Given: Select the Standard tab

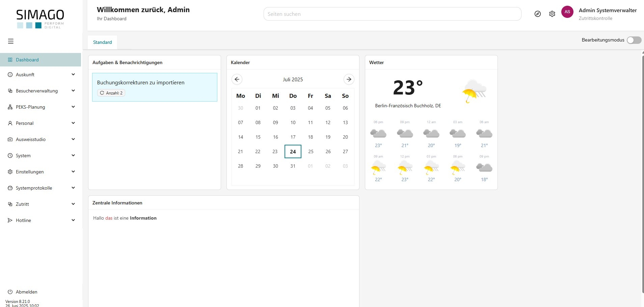Looking at the screenshot, I should click(x=102, y=42).
